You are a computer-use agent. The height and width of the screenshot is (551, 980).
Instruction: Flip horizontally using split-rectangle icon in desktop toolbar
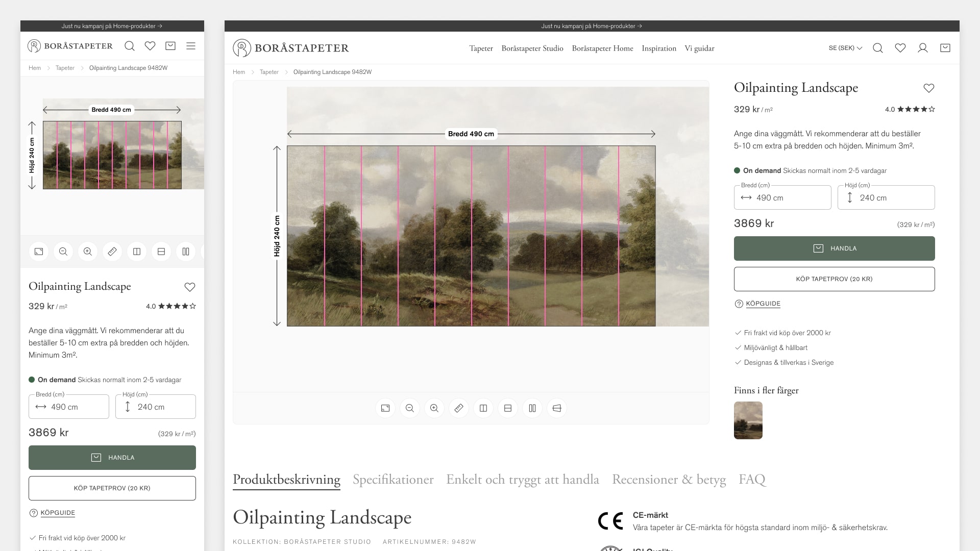483,408
